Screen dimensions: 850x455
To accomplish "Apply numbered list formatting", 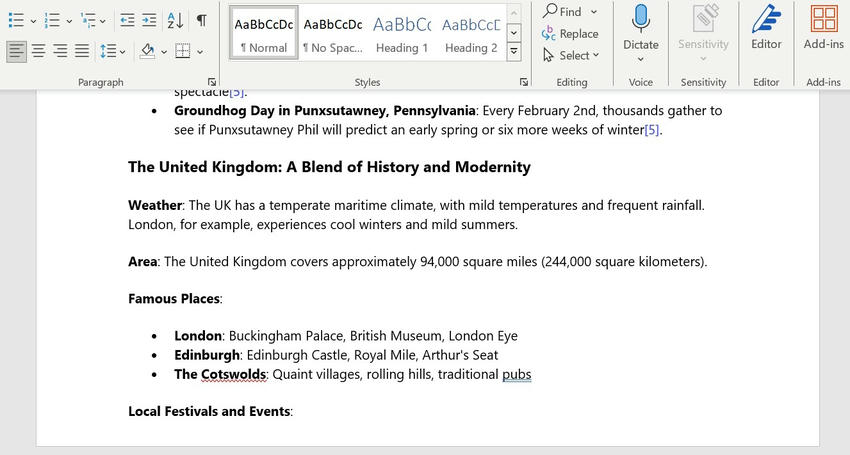I will [x=52, y=21].
